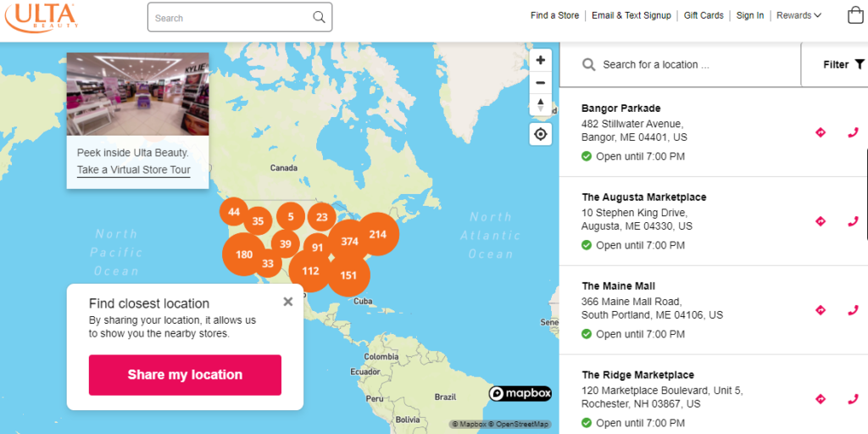Click the virtual store tour thumbnail image
Image resolution: width=868 pixels, height=434 pixels.
pos(138,94)
